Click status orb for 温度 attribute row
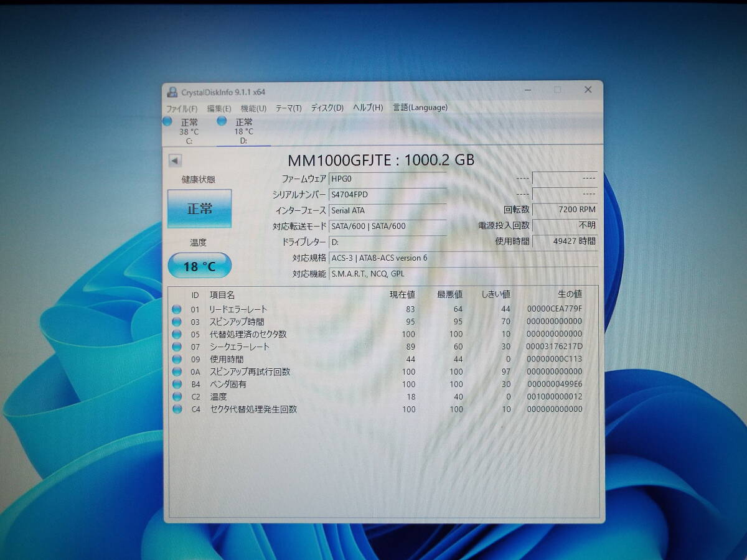 coord(177,396)
